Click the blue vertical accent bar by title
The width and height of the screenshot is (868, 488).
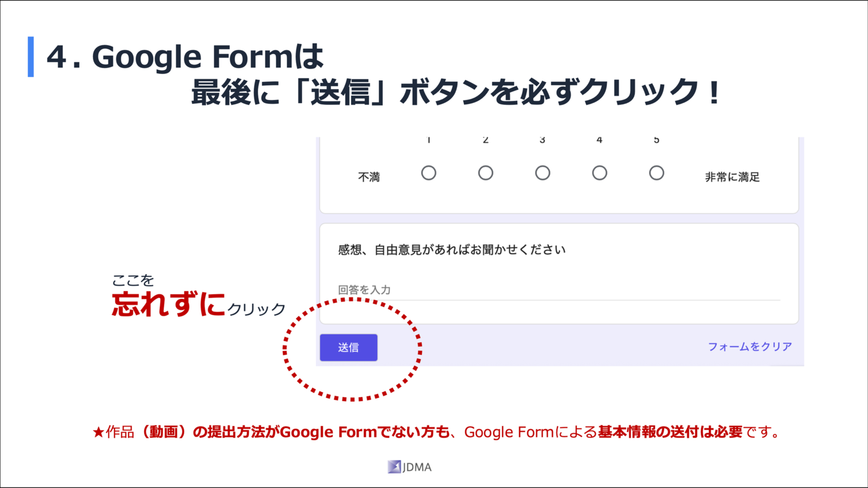tap(31, 57)
